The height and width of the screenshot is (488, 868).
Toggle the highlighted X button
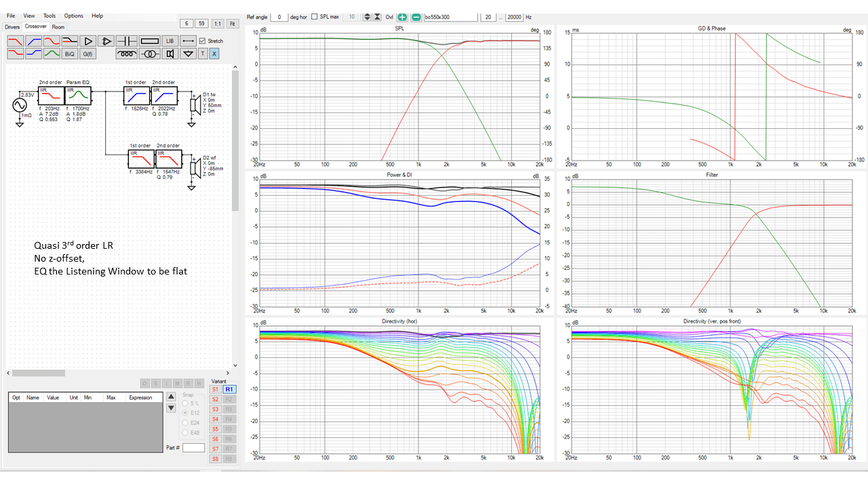point(214,54)
